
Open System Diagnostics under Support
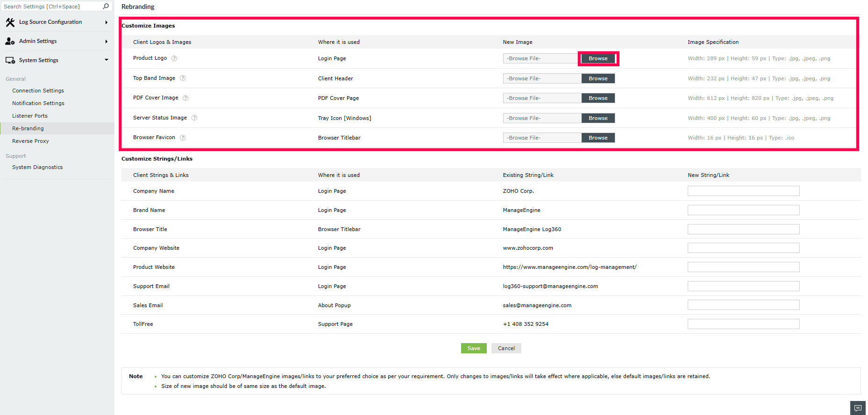tap(37, 167)
